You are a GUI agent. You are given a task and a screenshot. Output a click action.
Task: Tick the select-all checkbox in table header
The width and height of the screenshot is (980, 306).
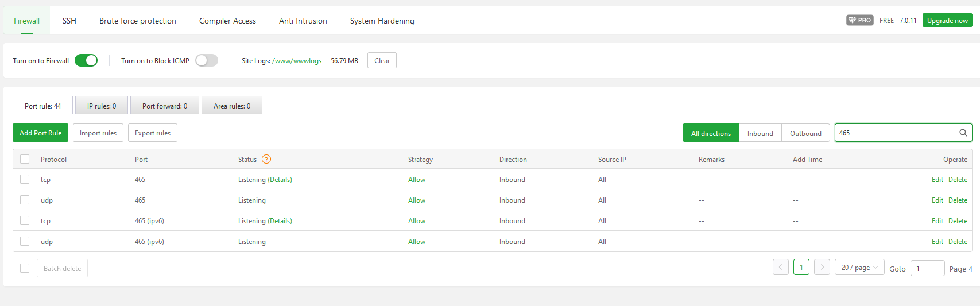click(25, 159)
